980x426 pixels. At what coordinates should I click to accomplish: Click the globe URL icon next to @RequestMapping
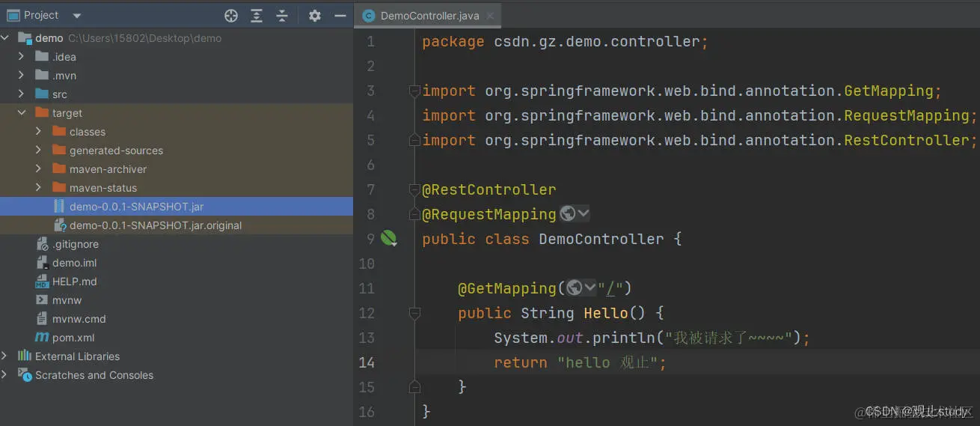pyautogui.click(x=568, y=214)
